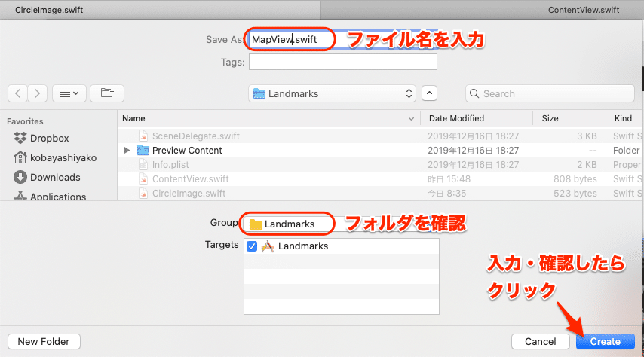The width and height of the screenshot is (644, 357).
Task: Open Applications in the sidebar
Action: (x=58, y=196)
